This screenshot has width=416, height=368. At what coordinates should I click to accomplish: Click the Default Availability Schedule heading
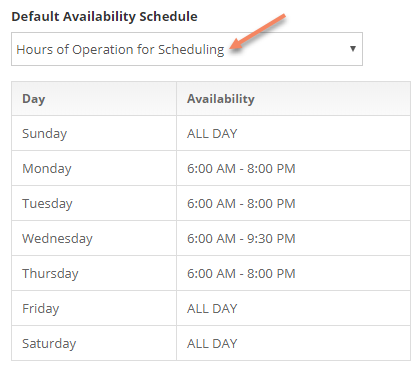point(104,17)
